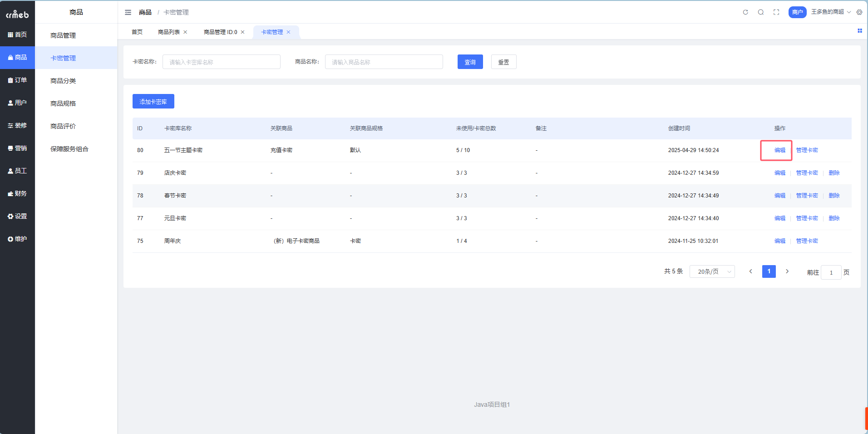This screenshot has width=868, height=434.
Task: Click the refresh icon in top bar
Action: 745,12
